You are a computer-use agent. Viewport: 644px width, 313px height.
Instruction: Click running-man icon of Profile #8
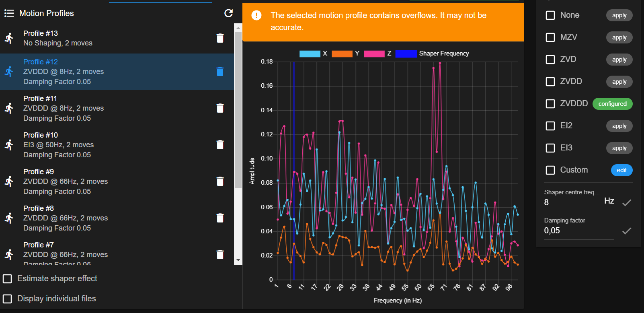pos(9,218)
